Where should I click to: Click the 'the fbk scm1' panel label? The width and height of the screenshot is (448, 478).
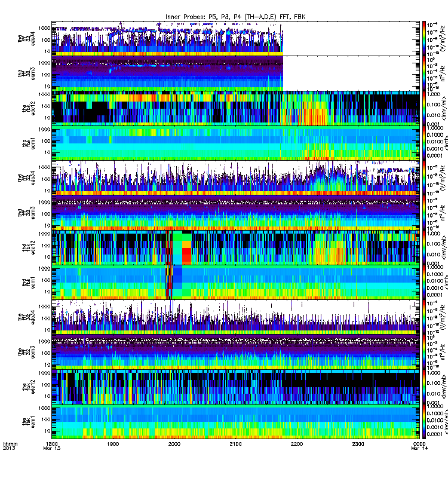point(29,422)
